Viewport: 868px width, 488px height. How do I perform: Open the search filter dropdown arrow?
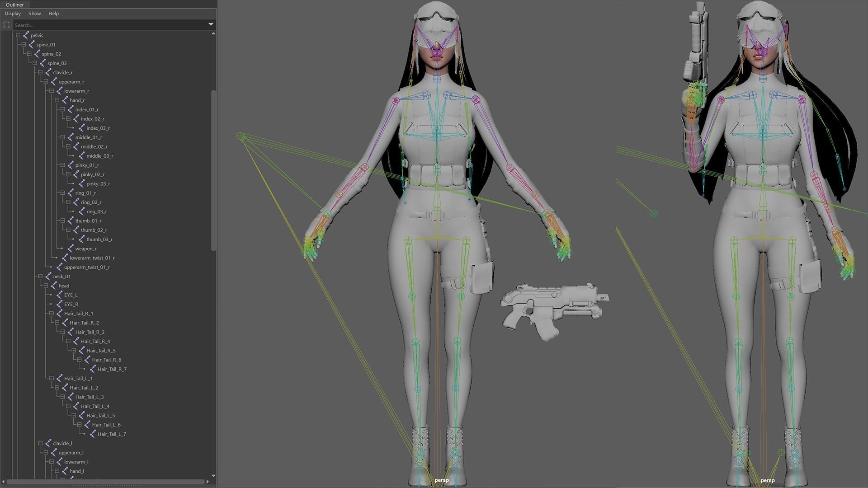tap(211, 24)
